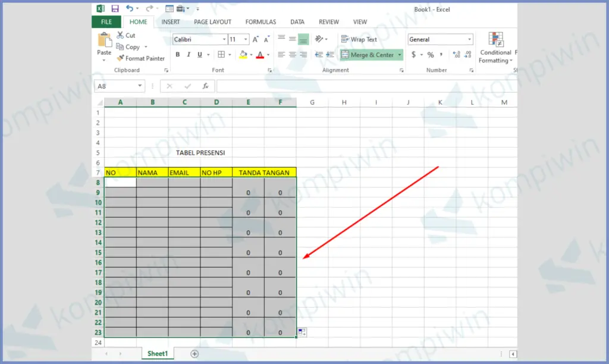Click the Cut command in Clipboard group
The height and width of the screenshot is (364, 609).
pyautogui.click(x=127, y=35)
